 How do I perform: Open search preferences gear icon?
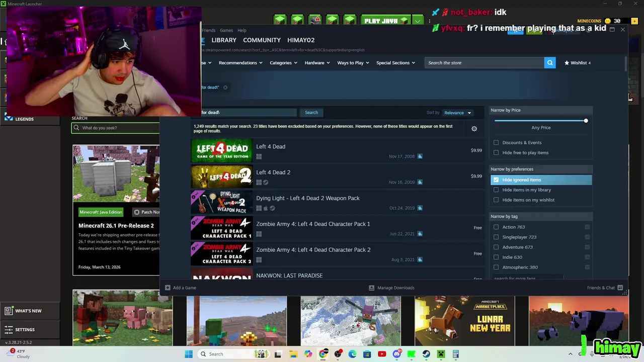tap(474, 129)
